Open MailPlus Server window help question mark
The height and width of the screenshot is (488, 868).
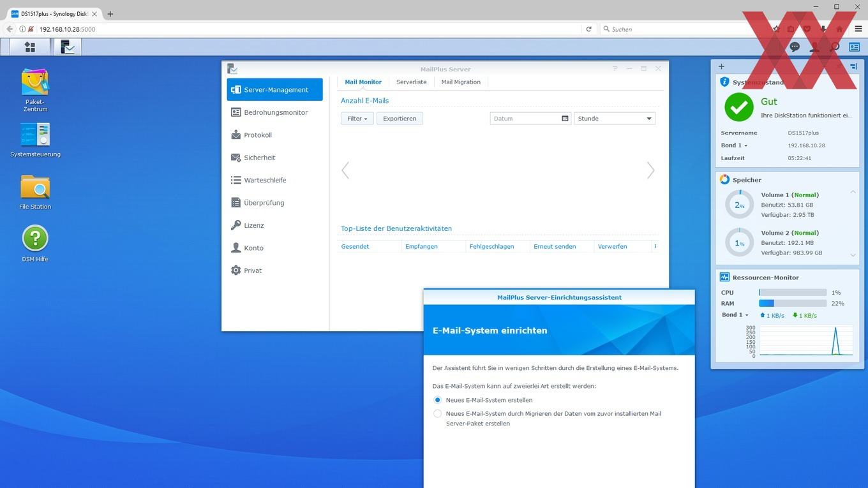click(x=615, y=69)
